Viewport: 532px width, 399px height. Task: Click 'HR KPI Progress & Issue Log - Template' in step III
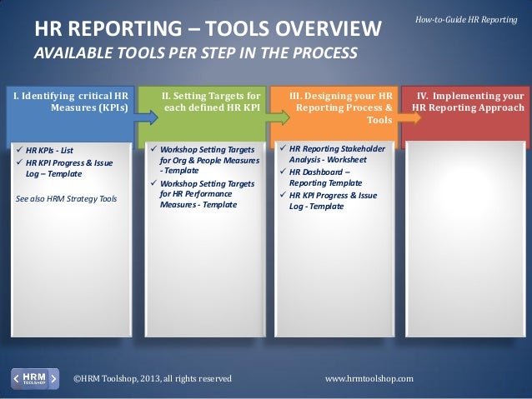(334, 201)
